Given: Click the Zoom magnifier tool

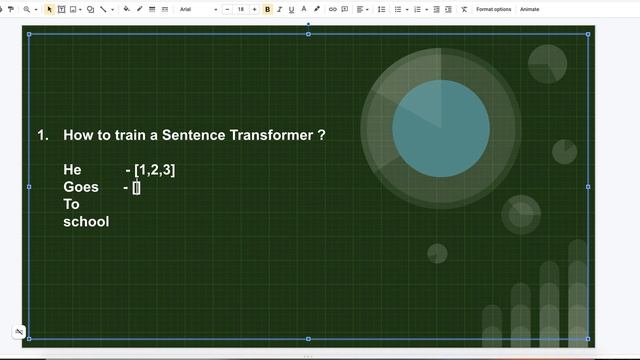Looking at the screenshot, I should 27,9.
